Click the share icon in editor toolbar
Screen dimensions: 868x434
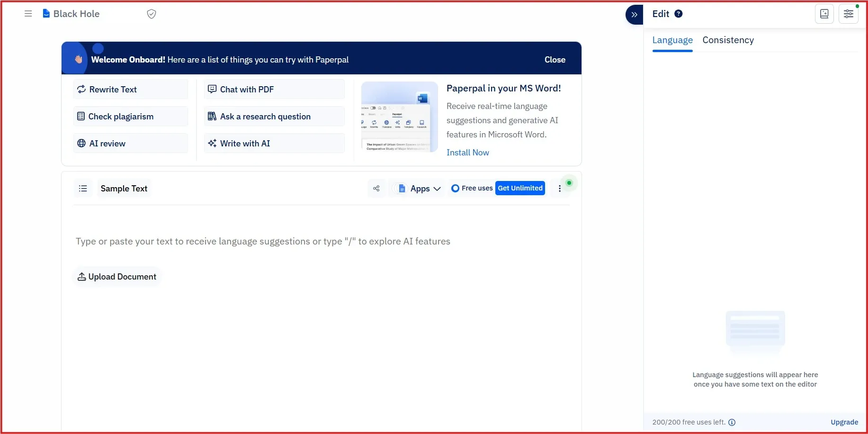click(x=376, y=189)
